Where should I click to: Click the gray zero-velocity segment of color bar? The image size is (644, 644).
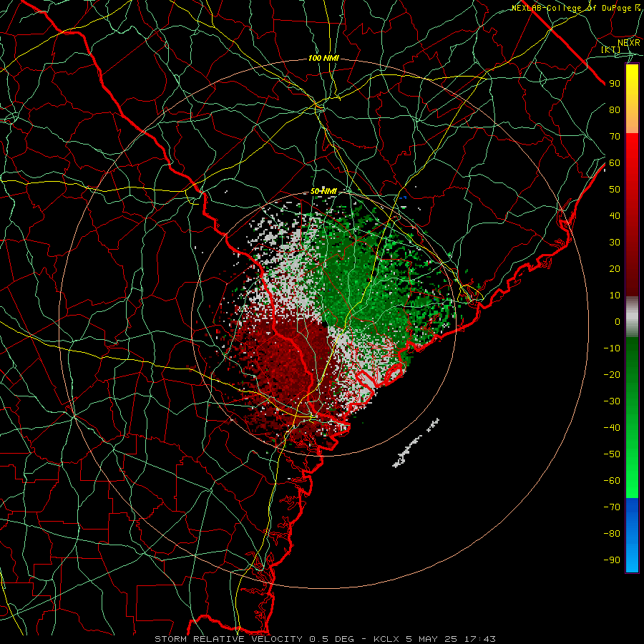pyautogui.click(x=632, y=317)
